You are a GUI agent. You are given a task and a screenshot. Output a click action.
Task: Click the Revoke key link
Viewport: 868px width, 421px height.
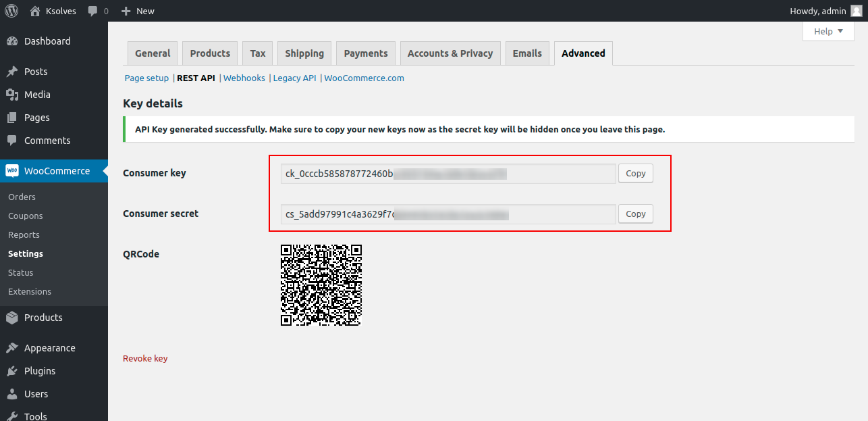[x=145, y=359]
